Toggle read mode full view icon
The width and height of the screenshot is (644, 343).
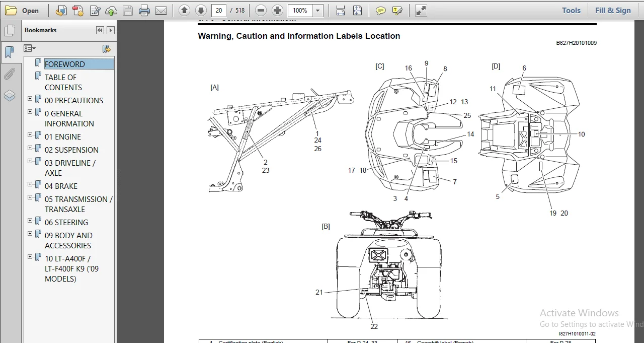click(421, 10)
